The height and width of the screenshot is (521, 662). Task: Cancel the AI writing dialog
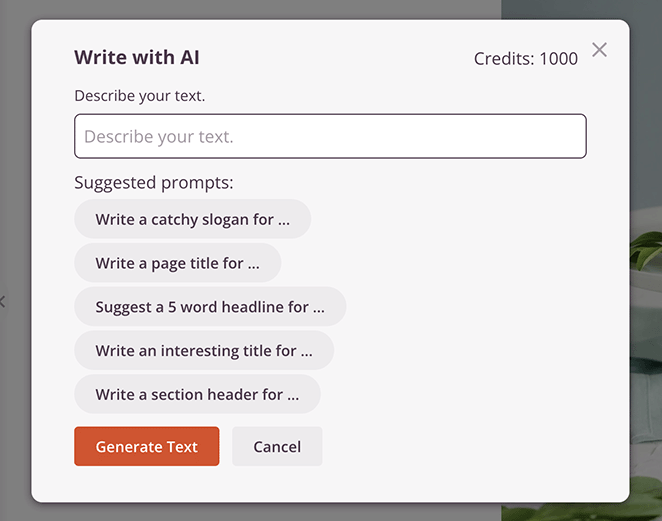277,447
